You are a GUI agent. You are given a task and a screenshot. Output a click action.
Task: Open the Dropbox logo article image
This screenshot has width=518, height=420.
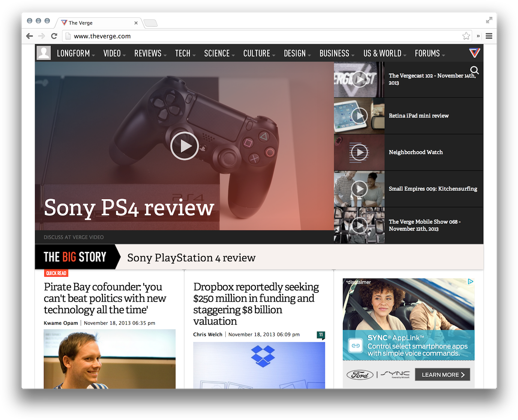click(x=259, y=365)
